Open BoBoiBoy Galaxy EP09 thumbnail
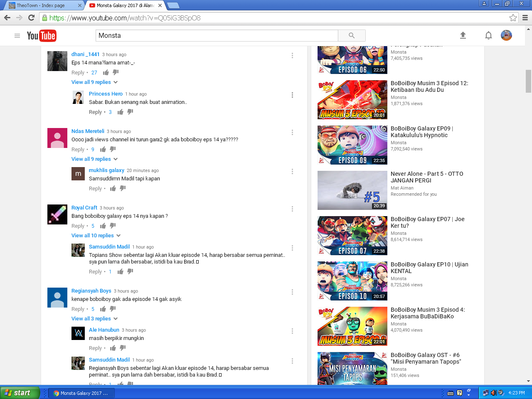Screen dimensions: 532x399 click(x=352, y=145)
